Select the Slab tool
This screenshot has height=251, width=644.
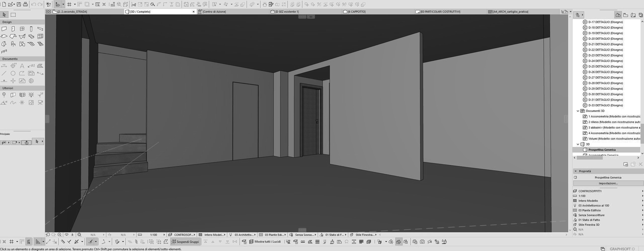click(x=4, y=37)
